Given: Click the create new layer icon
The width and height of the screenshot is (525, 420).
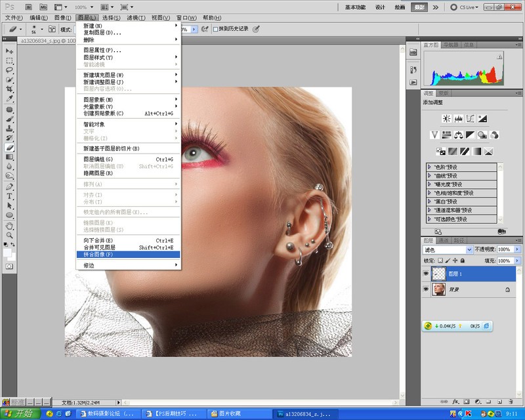Looking at the screenshot, I should (x=499, y=401).
